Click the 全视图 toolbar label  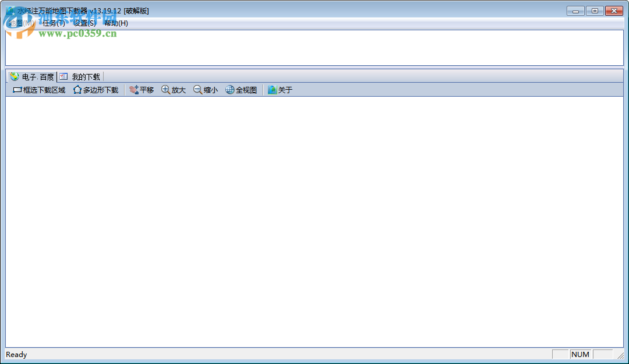[246, 90]
